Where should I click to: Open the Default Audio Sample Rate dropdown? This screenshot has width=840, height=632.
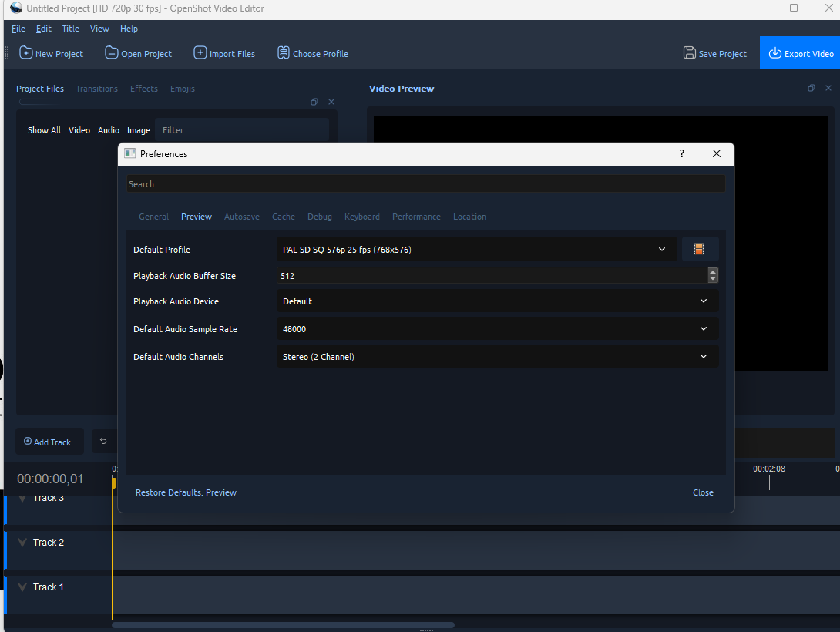(x=497, y=329)
